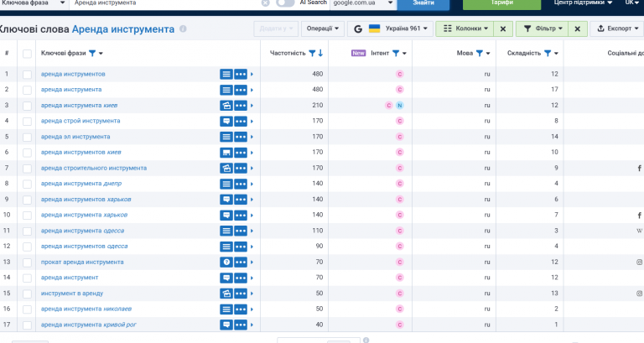Toggle the AI Search switch

pos(285,3)
